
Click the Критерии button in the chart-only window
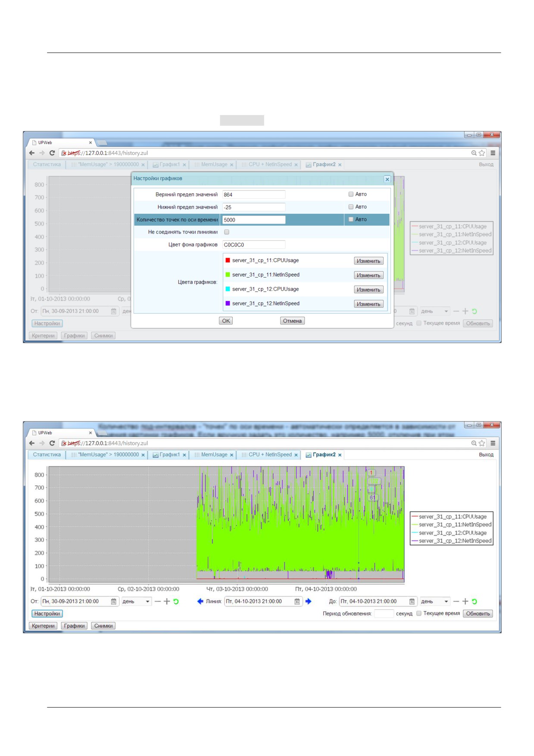[43, 626]
